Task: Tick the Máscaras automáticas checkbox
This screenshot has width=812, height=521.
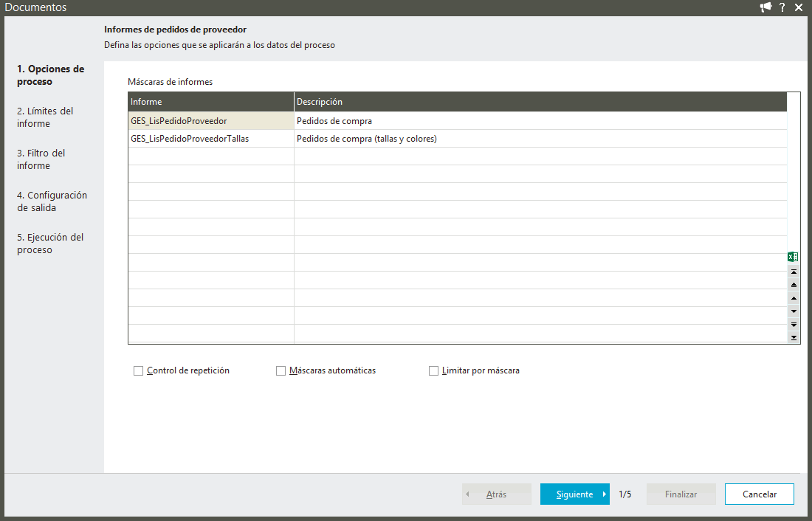Action: click(x=281, y=370)
